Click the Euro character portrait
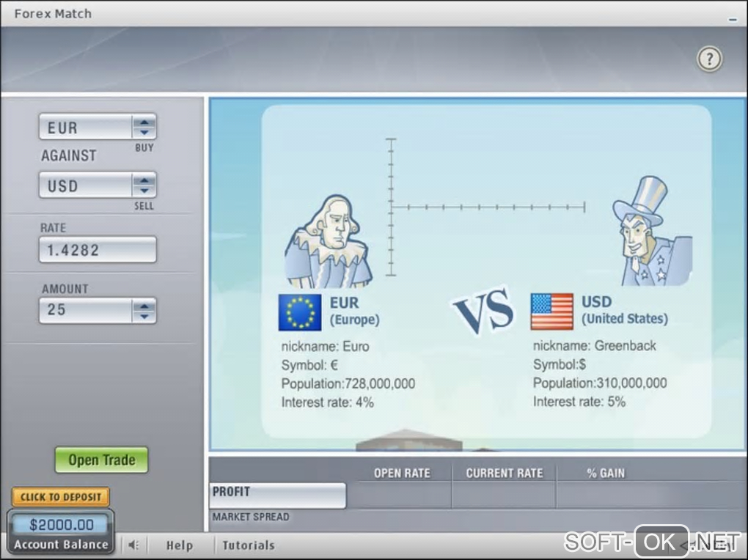Viewport: 748px width, 560px height. point(329,241)
